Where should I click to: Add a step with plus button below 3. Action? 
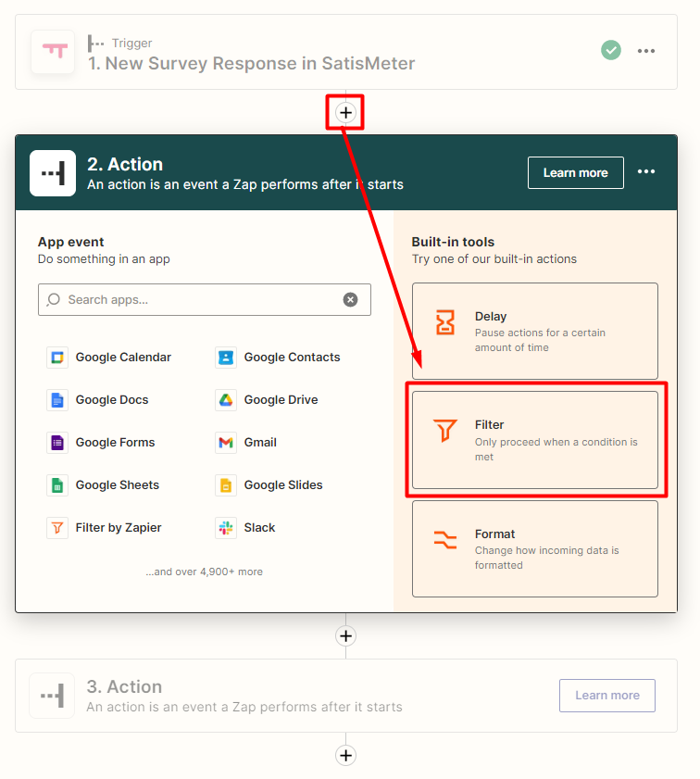345,756
